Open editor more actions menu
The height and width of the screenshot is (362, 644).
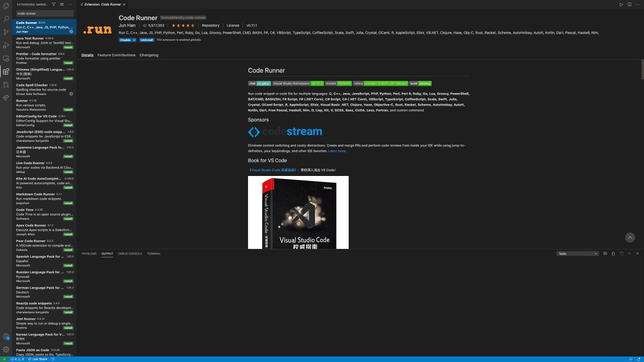[637, 4]
